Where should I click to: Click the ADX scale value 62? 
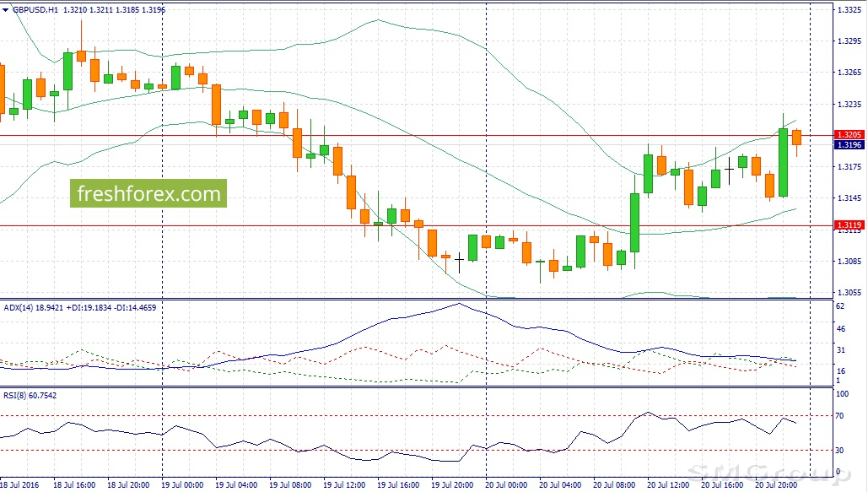pos(840,306)
